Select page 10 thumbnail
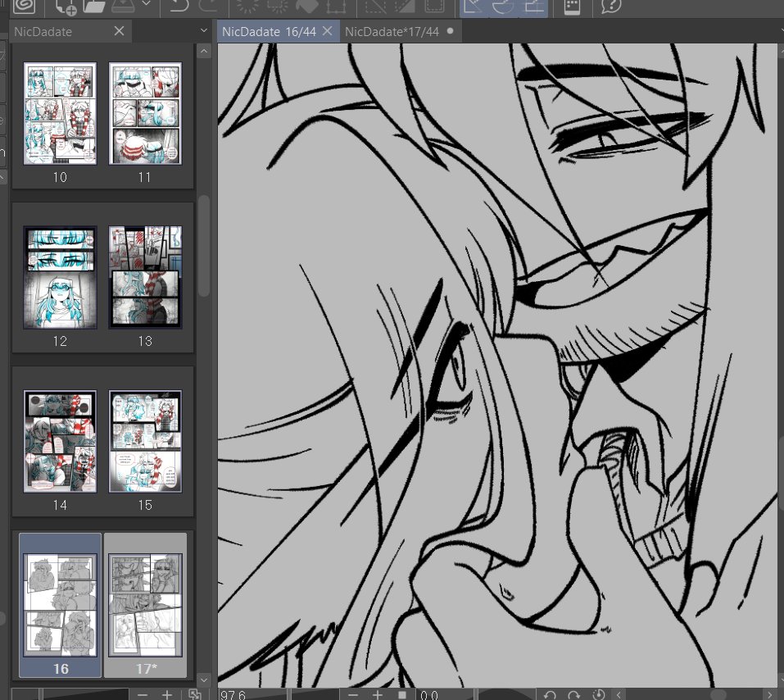 pos(60,114)
